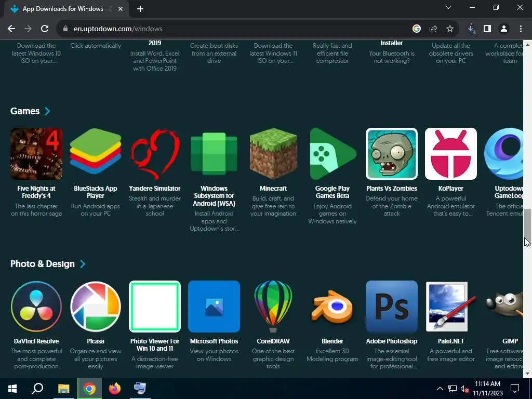Screen dimensions: 532x399
Task: Click the Blender app icon
Action: pyautogui.click(x=332, y=307)
